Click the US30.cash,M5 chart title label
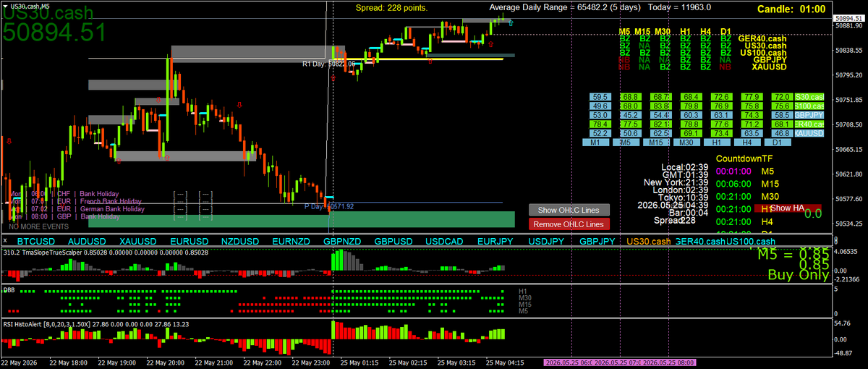This screenshot has height=369, width=868. pyautogui.click(x=31, y=6)
